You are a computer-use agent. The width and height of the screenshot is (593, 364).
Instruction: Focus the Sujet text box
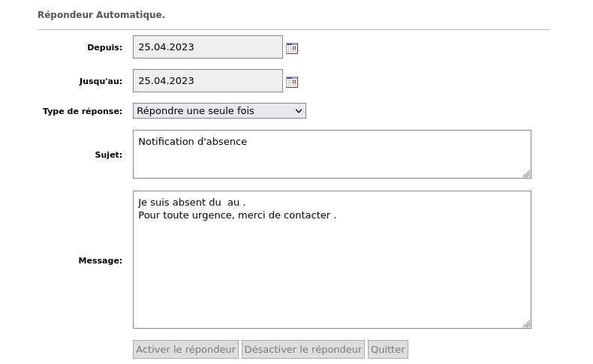(331, 154)
